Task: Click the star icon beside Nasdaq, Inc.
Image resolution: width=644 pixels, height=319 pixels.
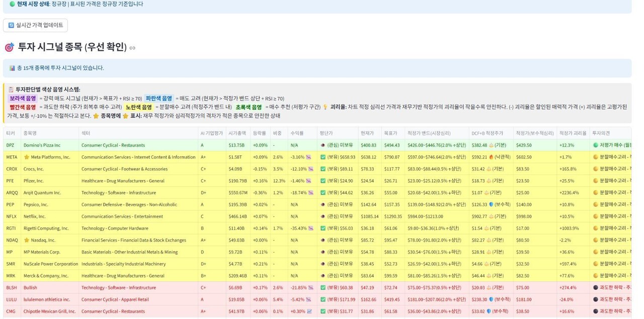Action: 27,240
